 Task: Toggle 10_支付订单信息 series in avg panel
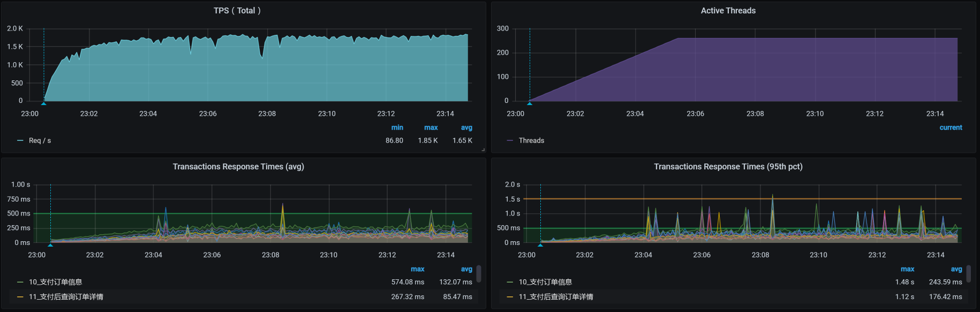(x=55, y=282)
